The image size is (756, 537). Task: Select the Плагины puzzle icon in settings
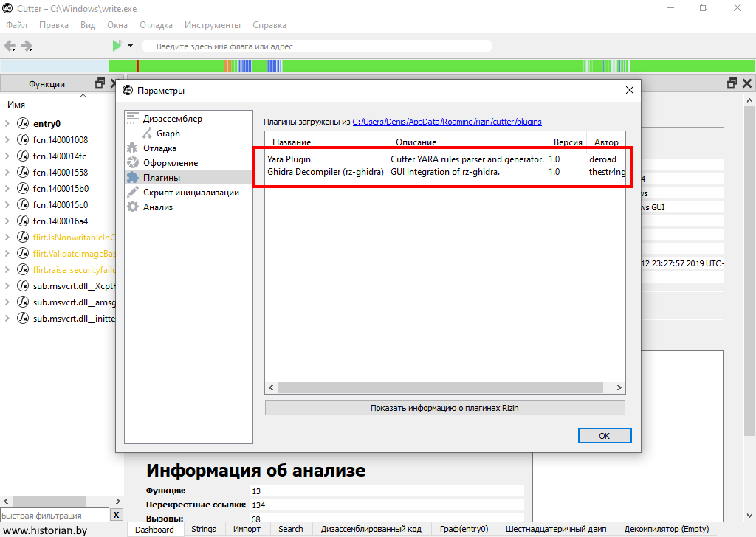133,178
